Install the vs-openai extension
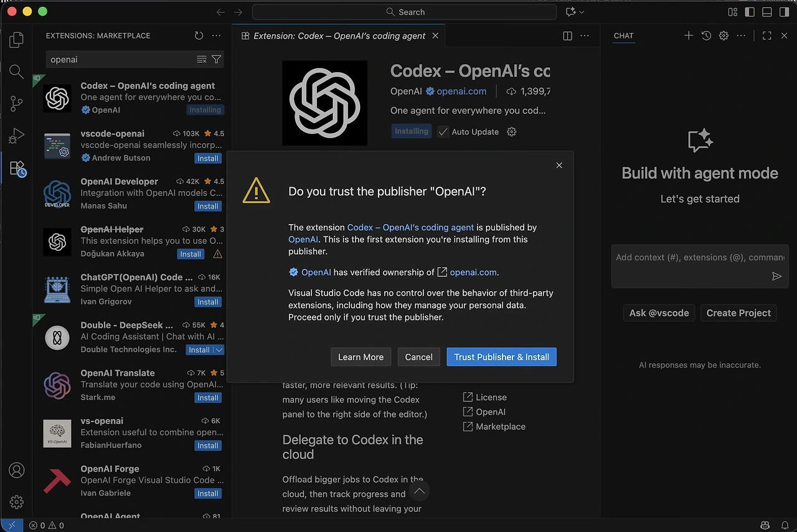 (207, 446)
